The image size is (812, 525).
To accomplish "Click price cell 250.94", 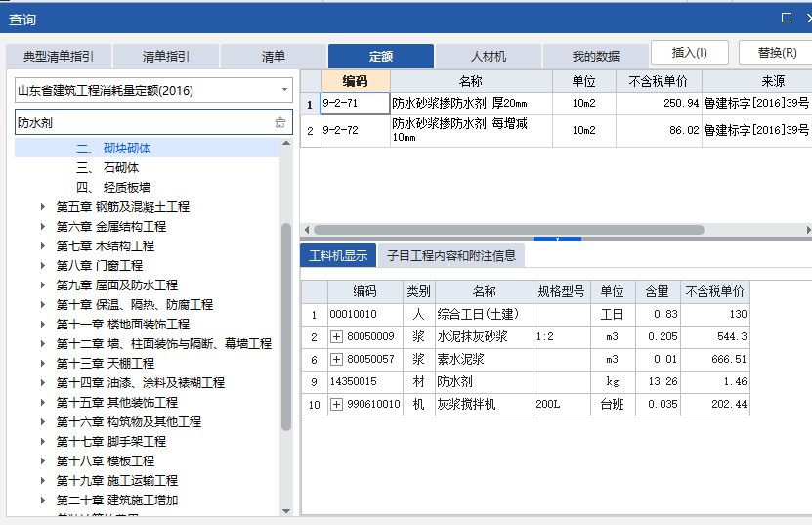I will click(659, 103).
